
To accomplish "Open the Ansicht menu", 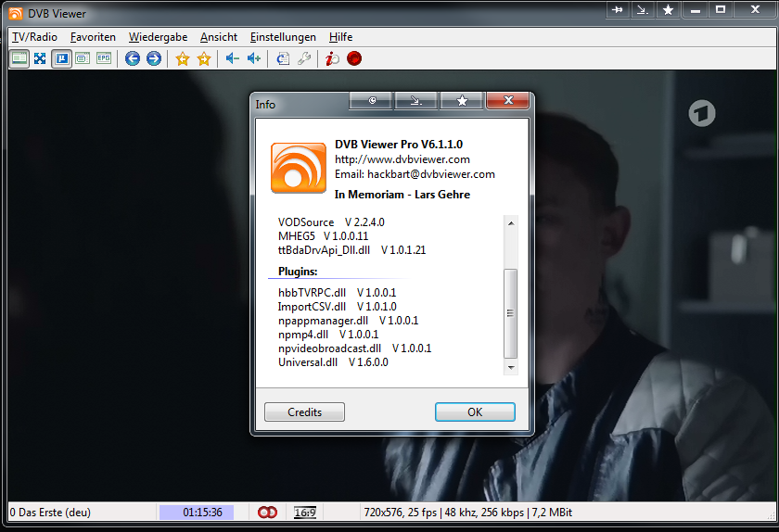I will 219,37.
